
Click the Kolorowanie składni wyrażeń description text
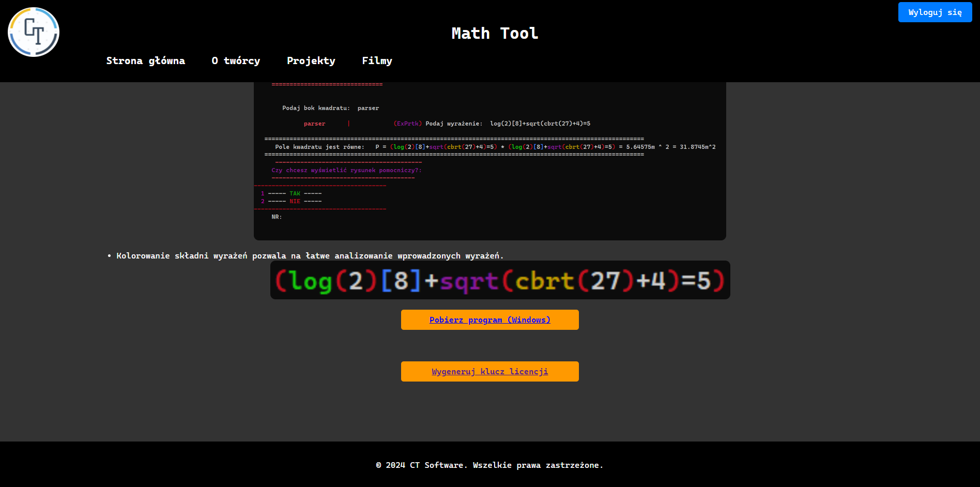point(310,256)
